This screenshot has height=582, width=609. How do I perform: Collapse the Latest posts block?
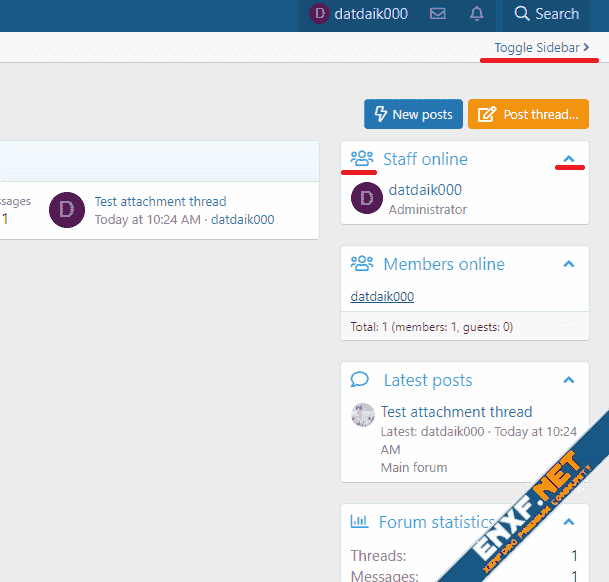click(x=569, y=380)
